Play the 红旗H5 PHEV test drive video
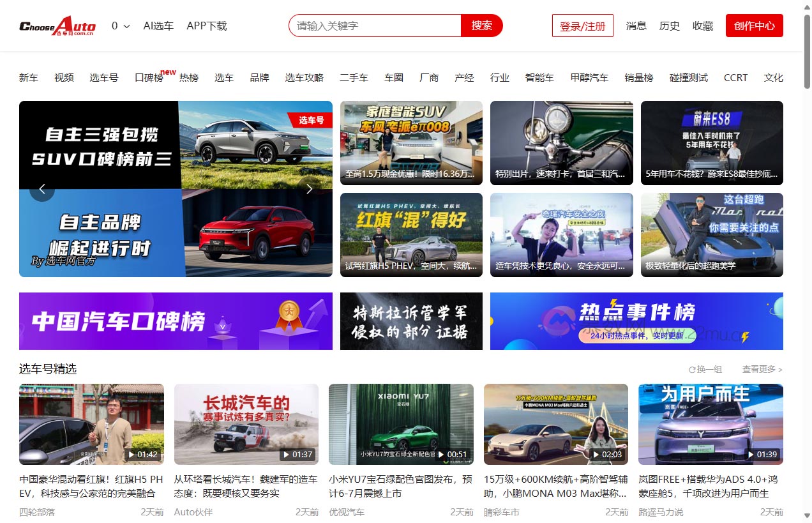This screenshot has height=523, width=812. (410, 234)
